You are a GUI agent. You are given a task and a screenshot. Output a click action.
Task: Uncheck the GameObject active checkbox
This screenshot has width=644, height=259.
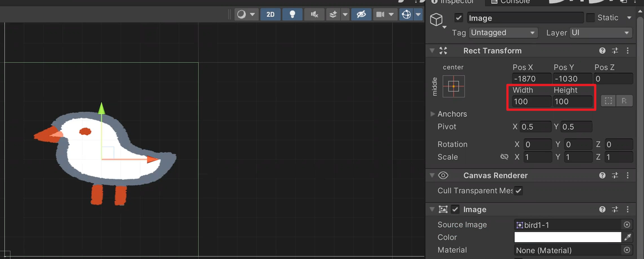459,18
